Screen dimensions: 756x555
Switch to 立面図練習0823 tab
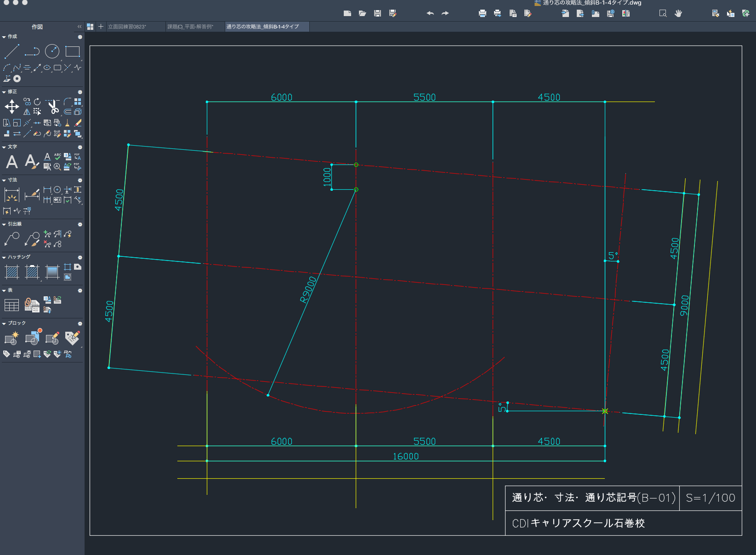(x=136, y=27)
